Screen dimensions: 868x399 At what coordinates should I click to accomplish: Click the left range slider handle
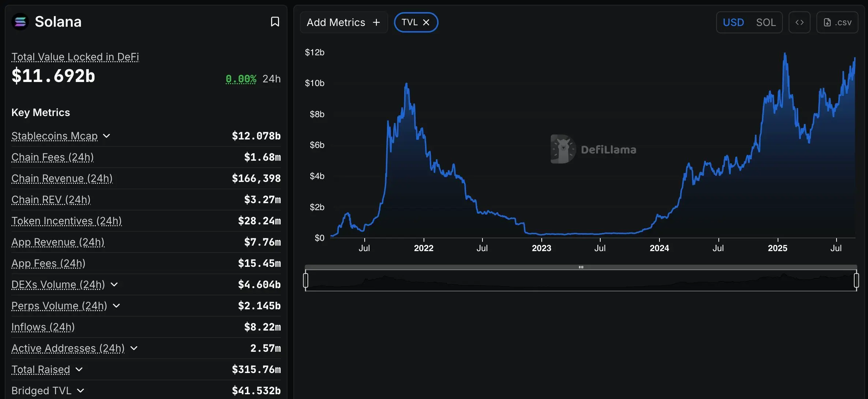(x=306, y=280)
